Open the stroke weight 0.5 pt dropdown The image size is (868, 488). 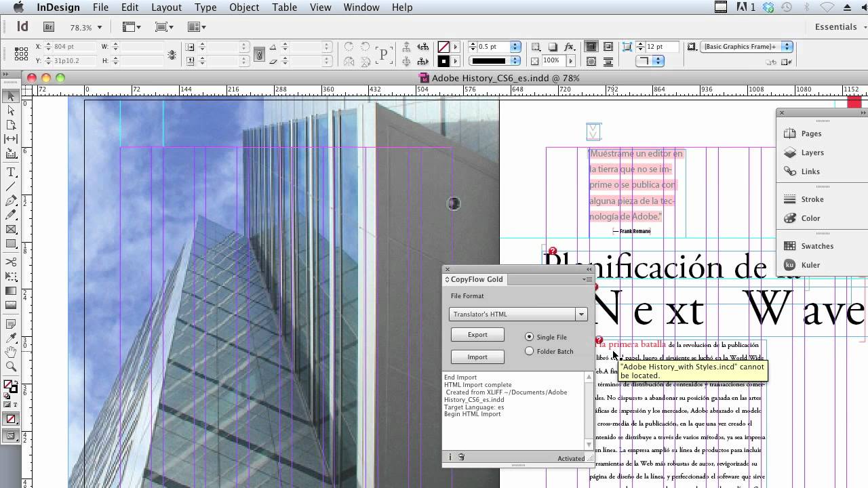point(515,47)
